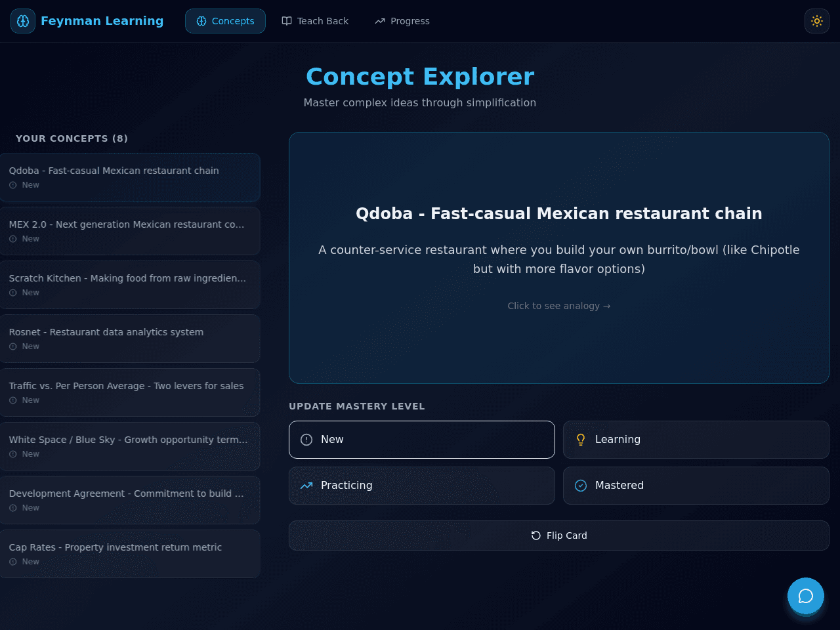Click the New status icon under Cap Rates

coord(12,562)
